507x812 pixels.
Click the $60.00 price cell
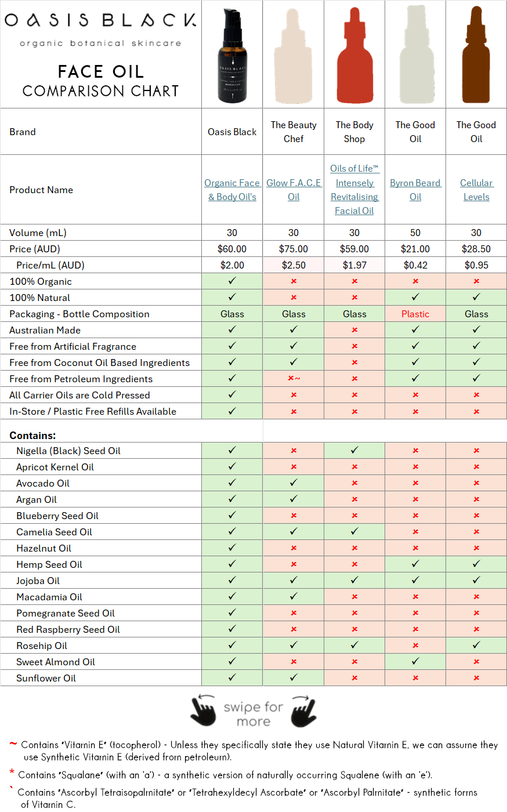click(x=232, y=249)
